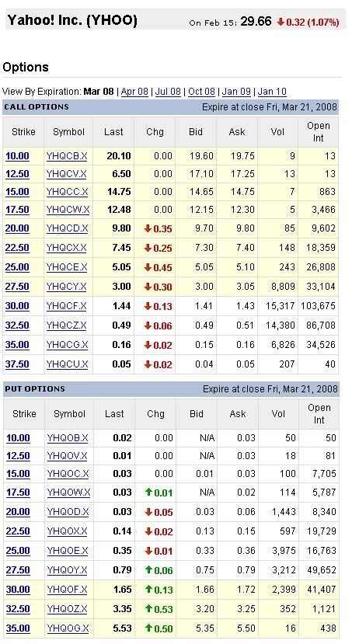
Task: Open the Jul 08 expiration link
Action: (168, 91)
